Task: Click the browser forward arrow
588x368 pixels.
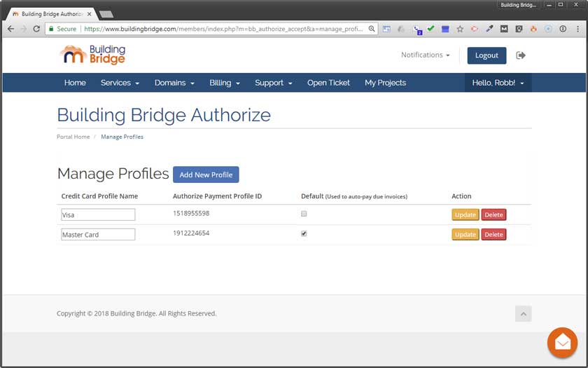Action: (24, 29)
